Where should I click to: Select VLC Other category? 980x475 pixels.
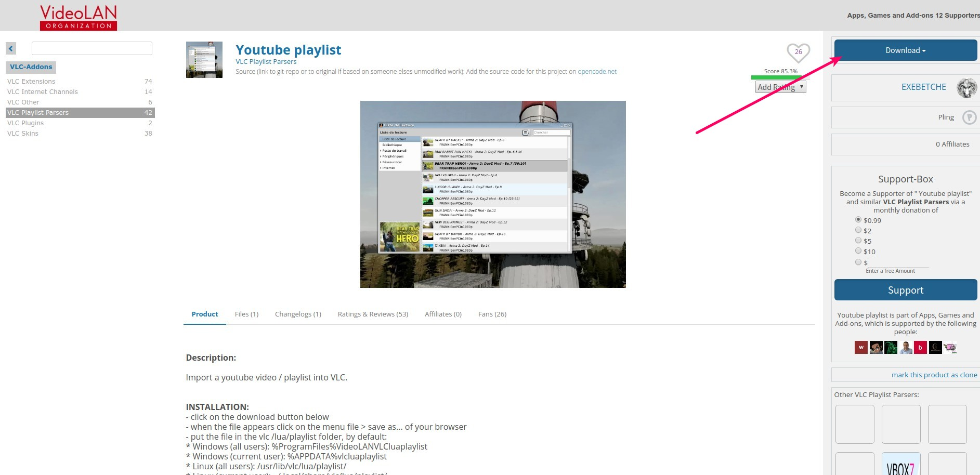(x=80, y=102)
